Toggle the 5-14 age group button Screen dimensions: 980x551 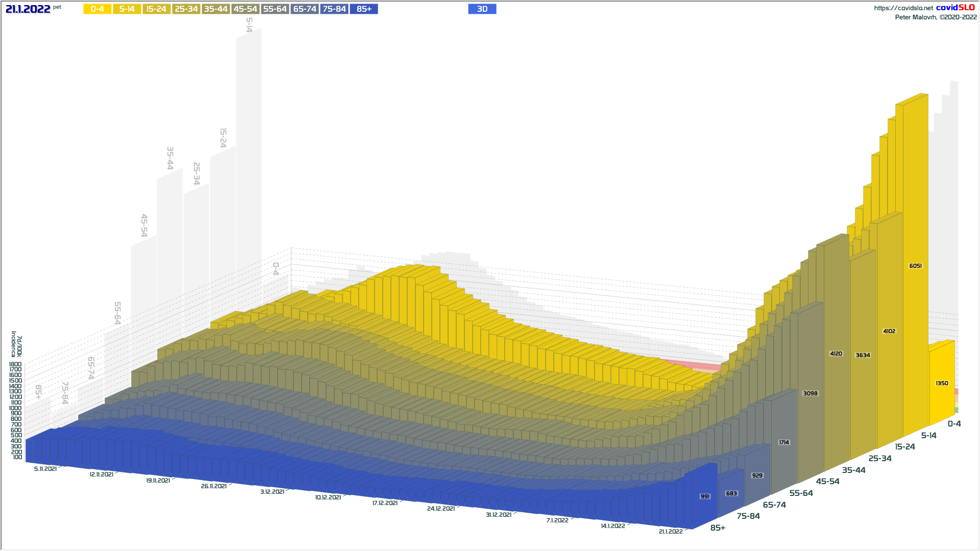tap(127, 9)
